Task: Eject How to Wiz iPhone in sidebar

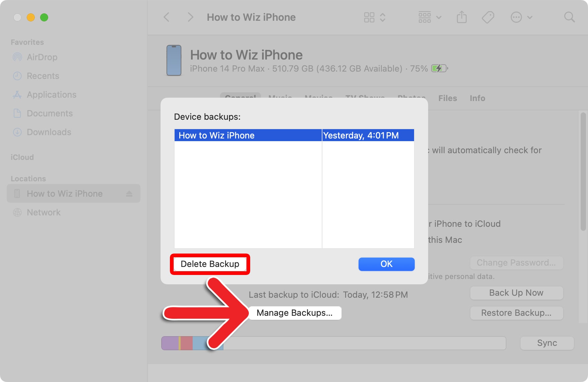Action: [129, 194]
